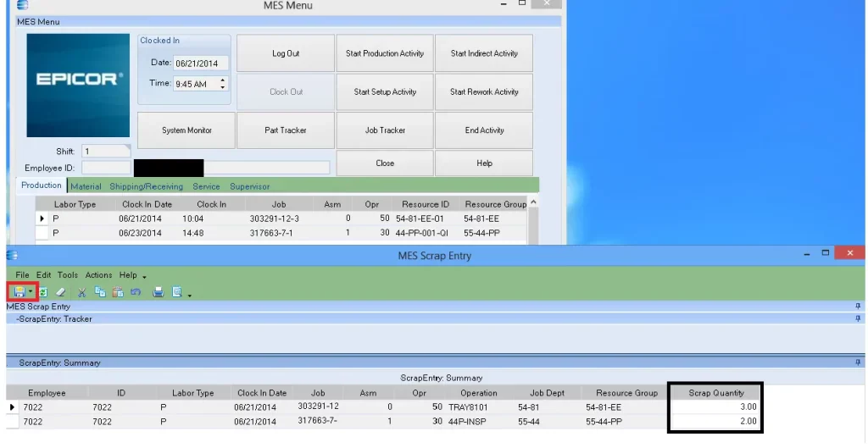This screenshot has width=868, height=448.
Task: Click Start Rework Activity button
Action: pos(484,91)
